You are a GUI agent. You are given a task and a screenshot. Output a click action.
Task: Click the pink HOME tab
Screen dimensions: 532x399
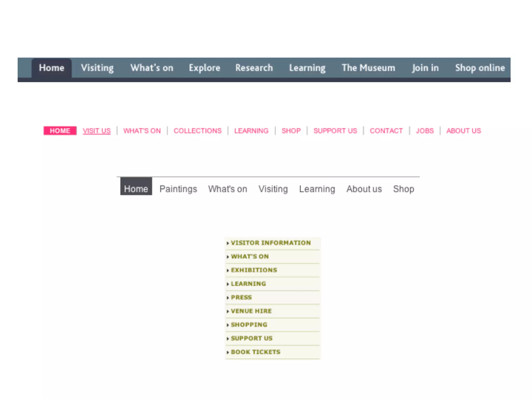(60, 131)
